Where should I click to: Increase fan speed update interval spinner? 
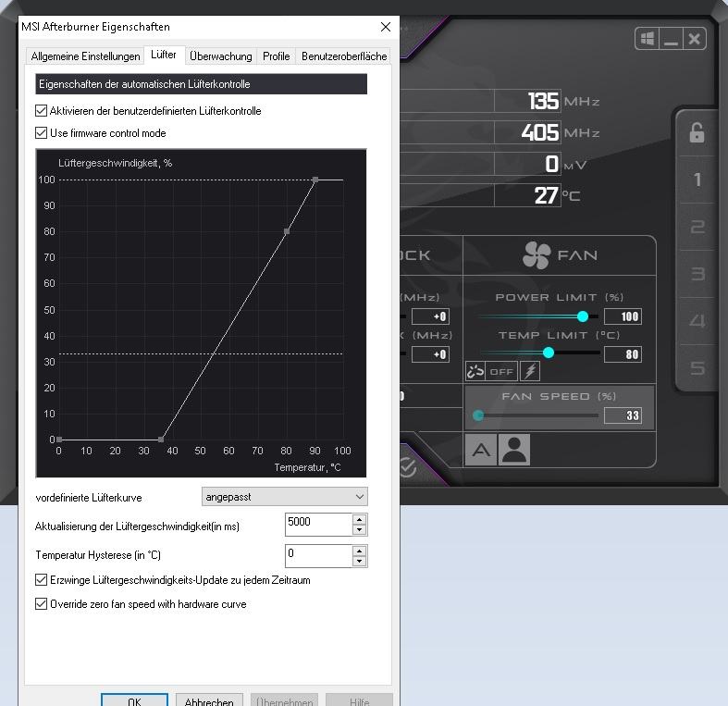click(x=359, y=519)
